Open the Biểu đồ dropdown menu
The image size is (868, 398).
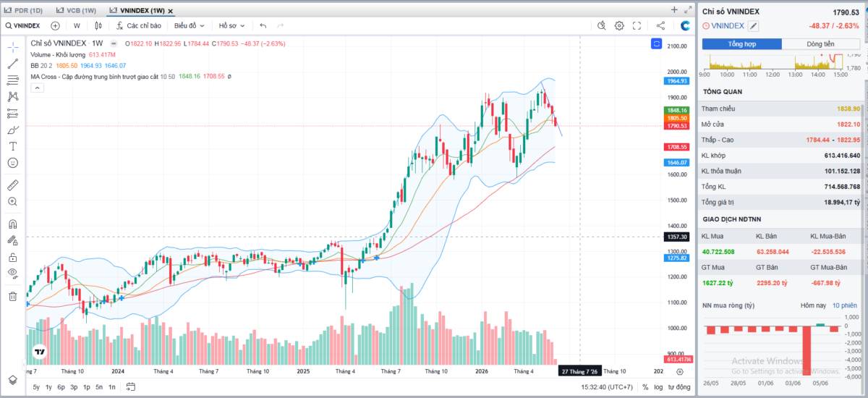pos(189,25)
